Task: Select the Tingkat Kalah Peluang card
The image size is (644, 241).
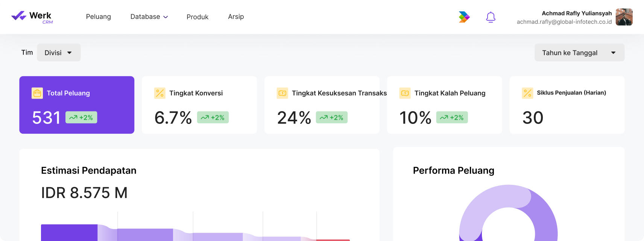Action: click(x=445, y=105)
